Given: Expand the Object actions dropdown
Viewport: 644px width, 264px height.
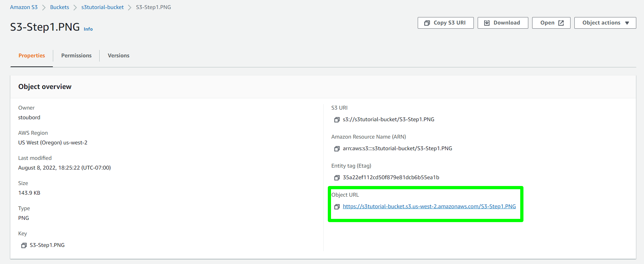Looking at the screenshot, I should pyautogui.click(x=605, y=23).
